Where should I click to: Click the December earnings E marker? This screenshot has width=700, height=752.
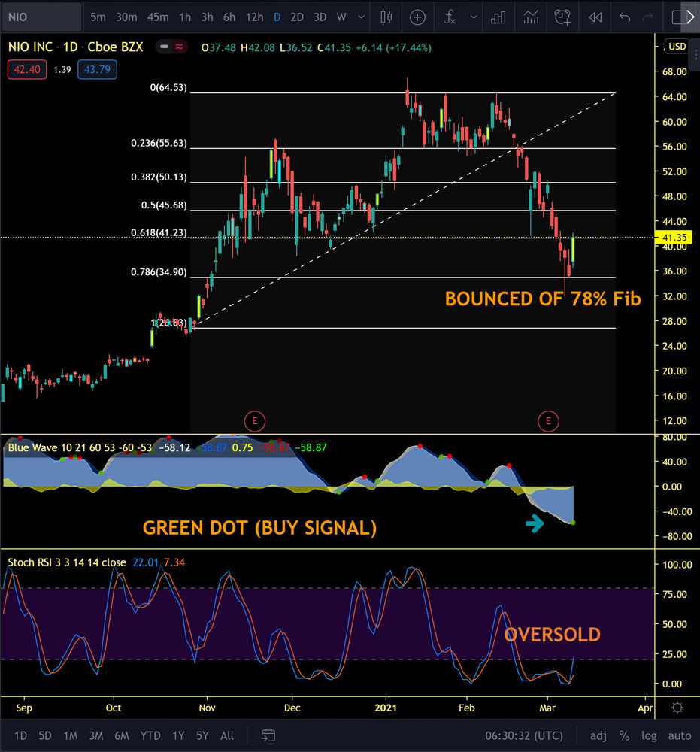coord(255,421)
